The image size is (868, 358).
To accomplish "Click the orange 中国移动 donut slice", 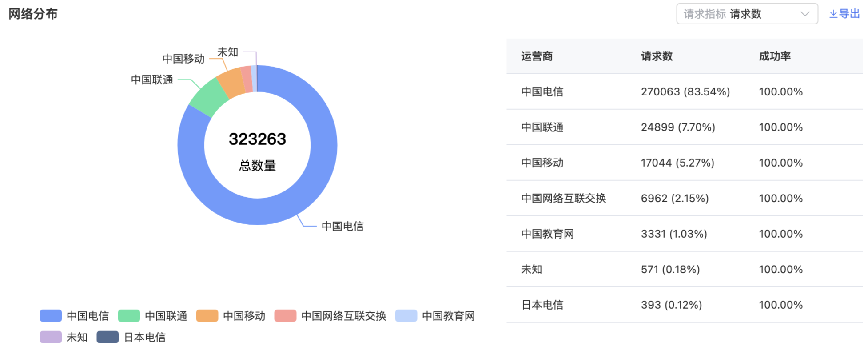I will pyautogui.click(x=231, y=83).
